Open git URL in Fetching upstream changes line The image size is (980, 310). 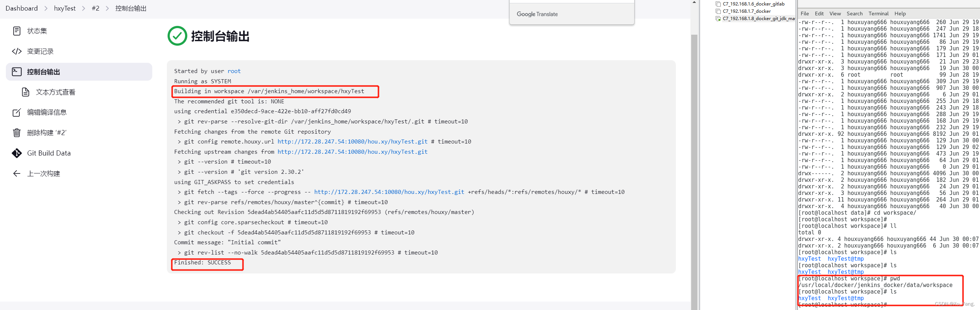(352, 152)
